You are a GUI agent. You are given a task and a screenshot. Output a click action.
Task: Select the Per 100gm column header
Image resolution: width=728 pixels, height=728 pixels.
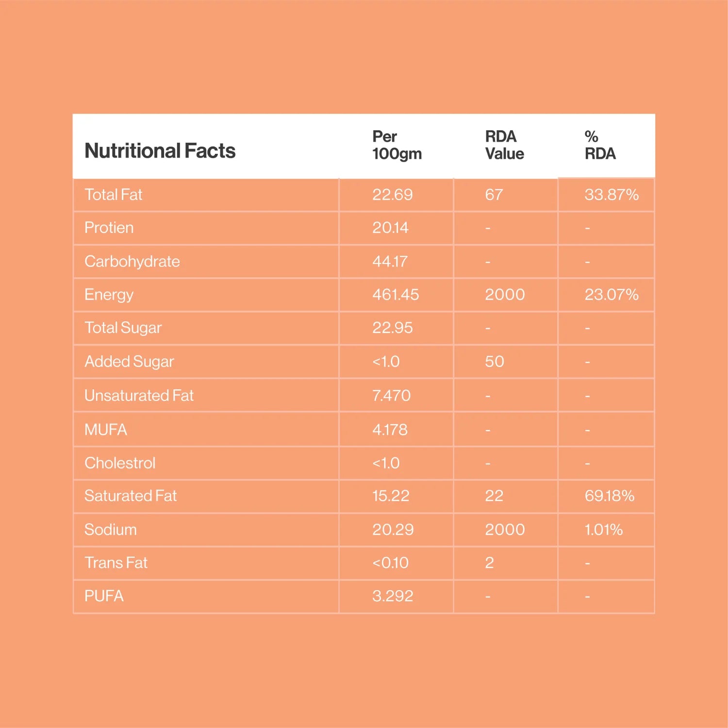397,145
